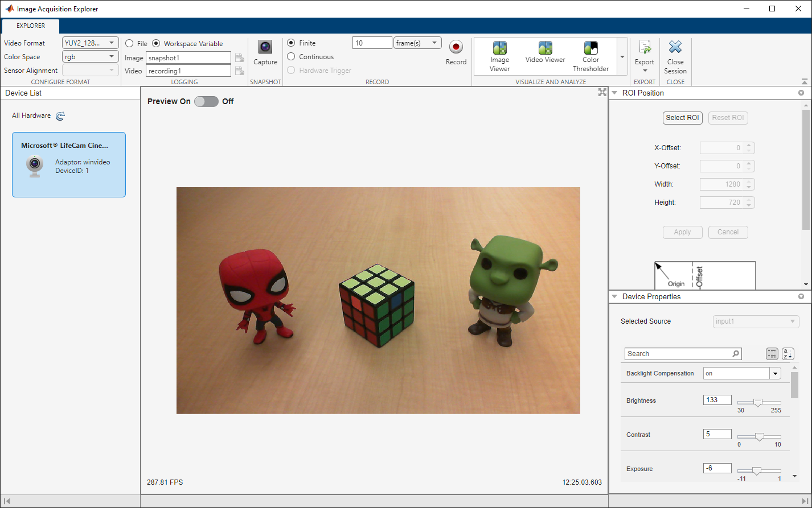812x508 pixels.
Task: Switch to the EXPLORER tab
Action: [x=31, y=26]
